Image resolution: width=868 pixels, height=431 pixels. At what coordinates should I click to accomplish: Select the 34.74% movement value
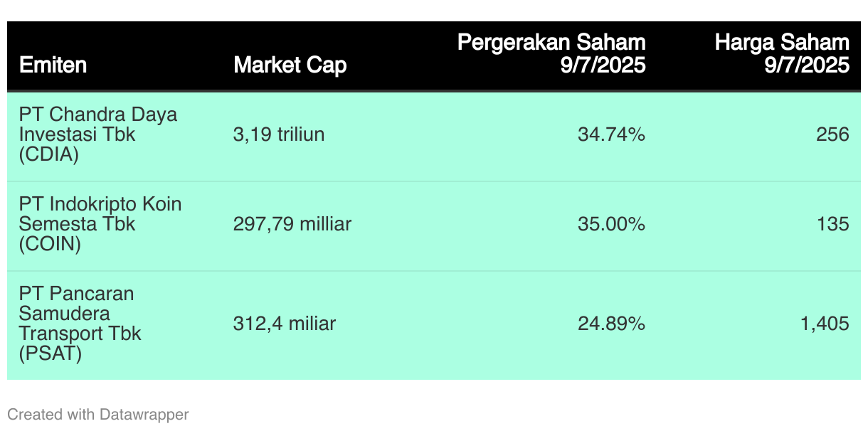coord(611,134)
